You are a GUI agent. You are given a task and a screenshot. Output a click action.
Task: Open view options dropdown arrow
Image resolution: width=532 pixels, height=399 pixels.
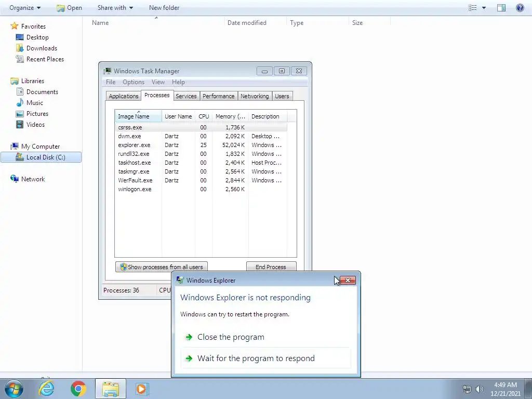484,8
